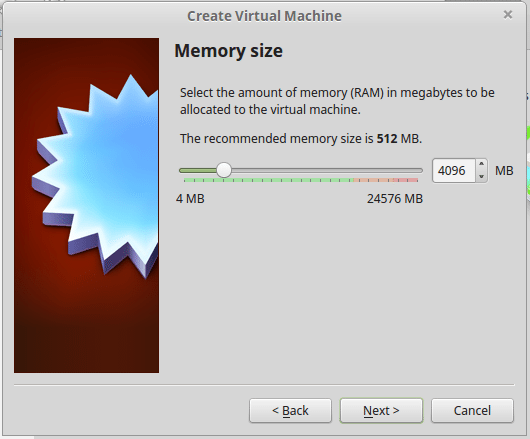Close the Create Virtual Machine dialog
This screenshot has width=530, height=439.
[508, 15]
